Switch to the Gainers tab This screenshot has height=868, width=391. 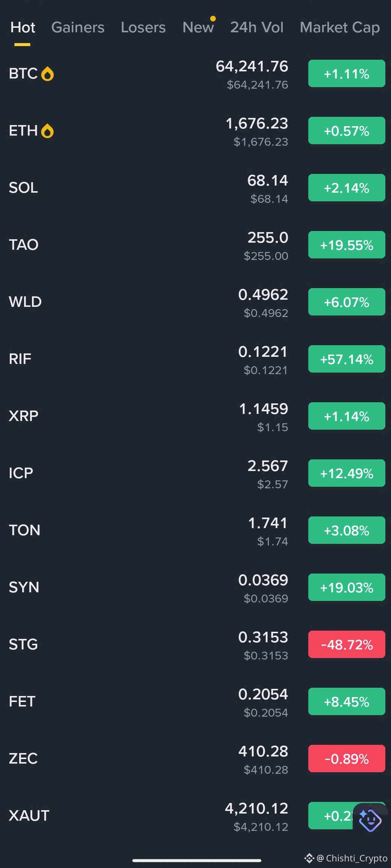(x=78, y=27)
